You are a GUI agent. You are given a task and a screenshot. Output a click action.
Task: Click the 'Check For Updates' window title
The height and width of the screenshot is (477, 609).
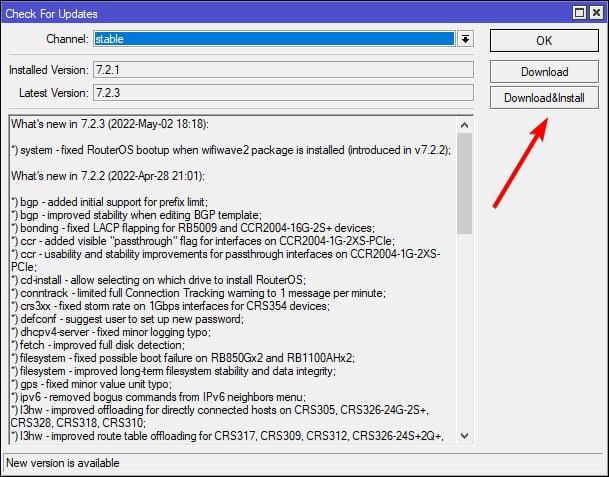tap(51, 14)
